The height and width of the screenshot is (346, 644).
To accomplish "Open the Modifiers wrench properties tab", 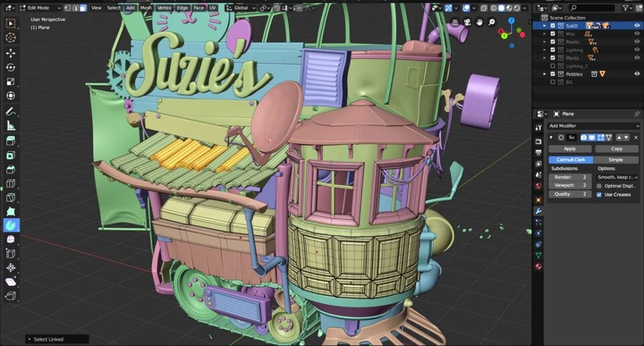I will [x=538, y=211].
